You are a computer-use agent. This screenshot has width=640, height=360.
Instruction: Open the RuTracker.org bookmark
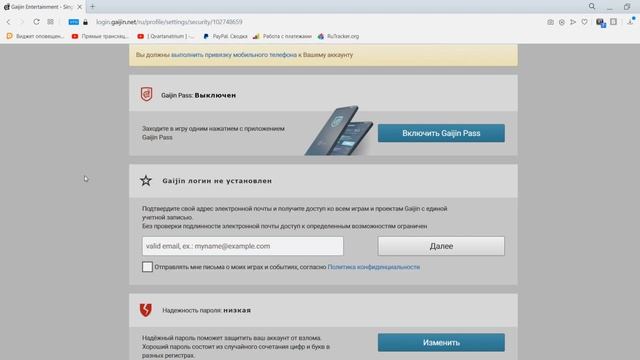[x=338, y=36]
